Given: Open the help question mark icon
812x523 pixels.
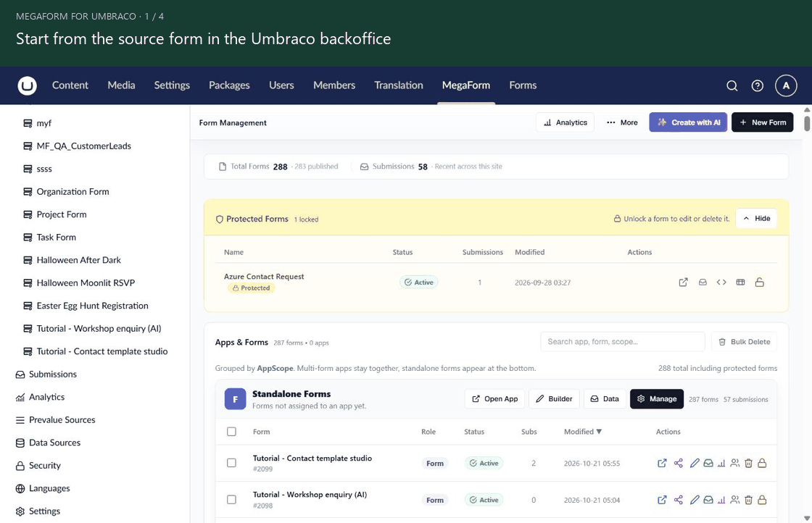Looking at the screenshot, I should point(757,85).
